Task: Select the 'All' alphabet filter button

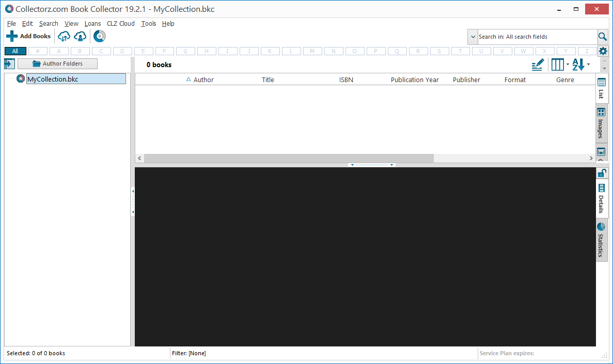Action: pos(15,51)
